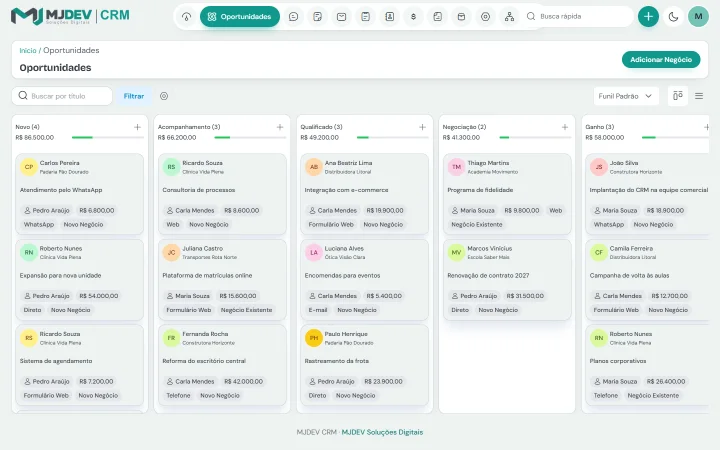Click the Telefone tag on Fernanda Rocha card

178,395
